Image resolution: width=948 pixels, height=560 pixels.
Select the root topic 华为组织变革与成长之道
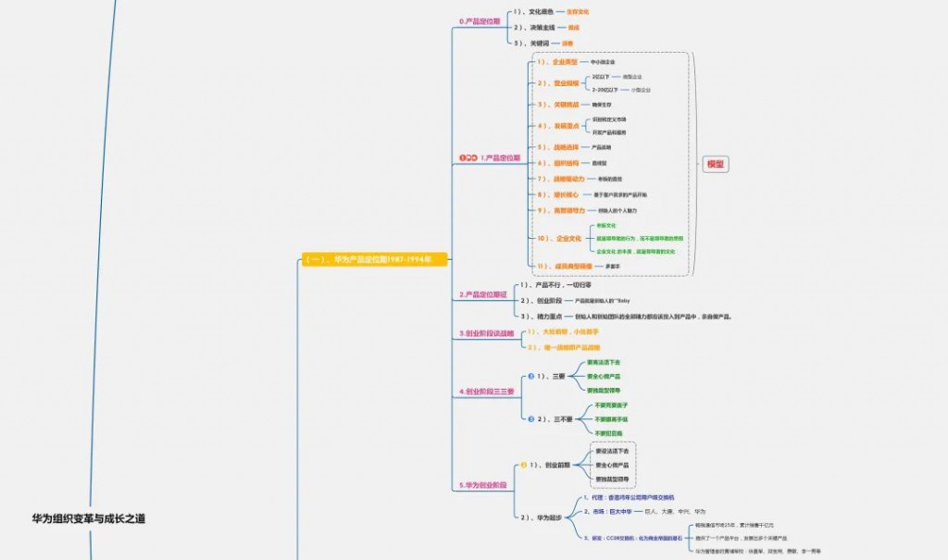(x=88, y=518)
